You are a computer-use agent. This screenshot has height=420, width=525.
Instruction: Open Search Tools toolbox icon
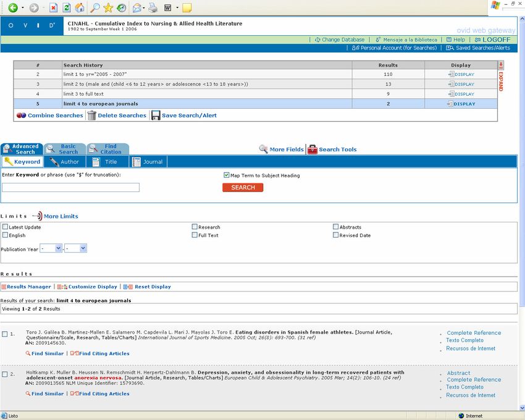click(x=313, y=149)
